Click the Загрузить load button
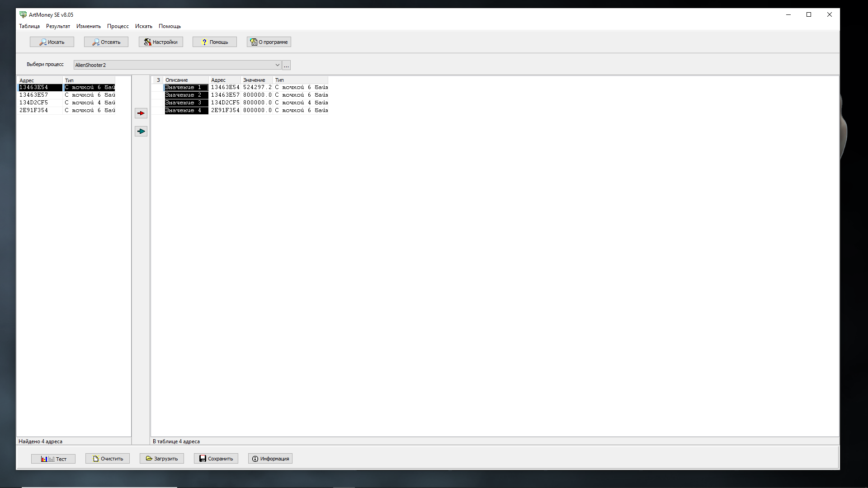 pyautogui.click(x=161, y=459)
